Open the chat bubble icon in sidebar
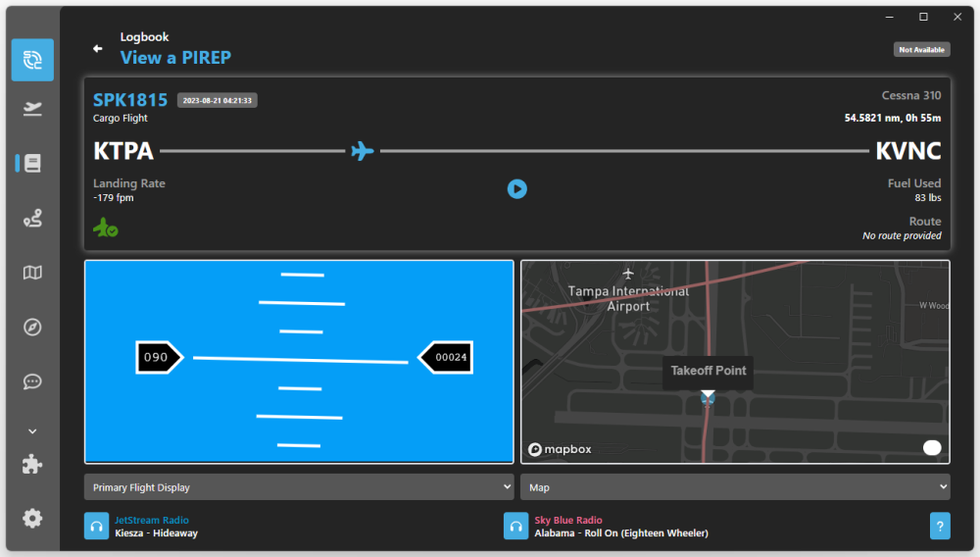Image resolution: width=980 pixels, height=557 pixels. click(x=32, y=381)
